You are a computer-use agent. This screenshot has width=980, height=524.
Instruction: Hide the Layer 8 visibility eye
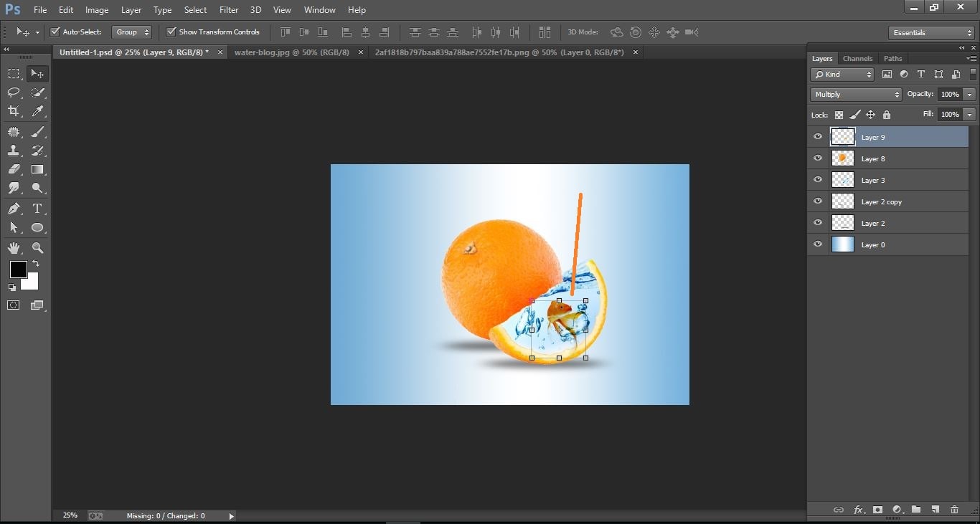pyautogui.click(x=817, y=158)
